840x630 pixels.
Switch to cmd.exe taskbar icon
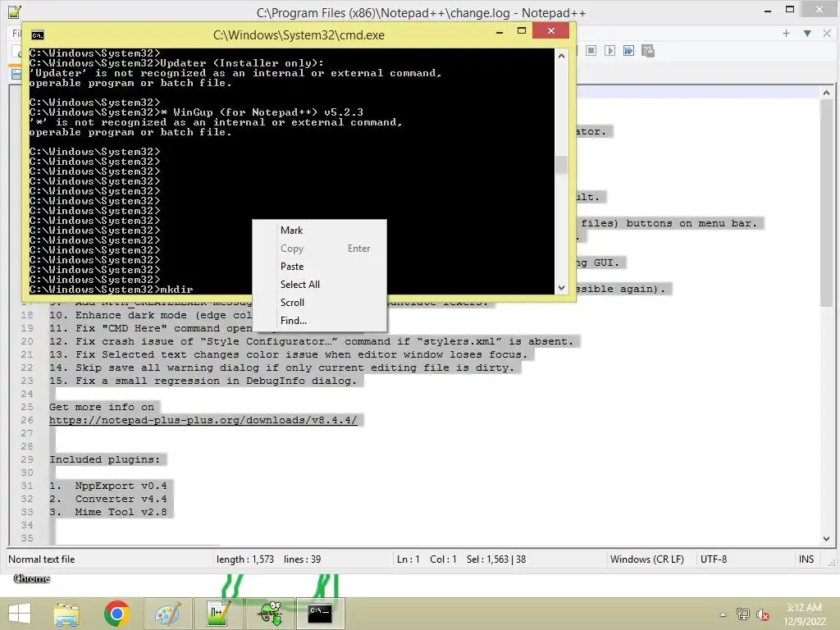(x=320, y=614)
